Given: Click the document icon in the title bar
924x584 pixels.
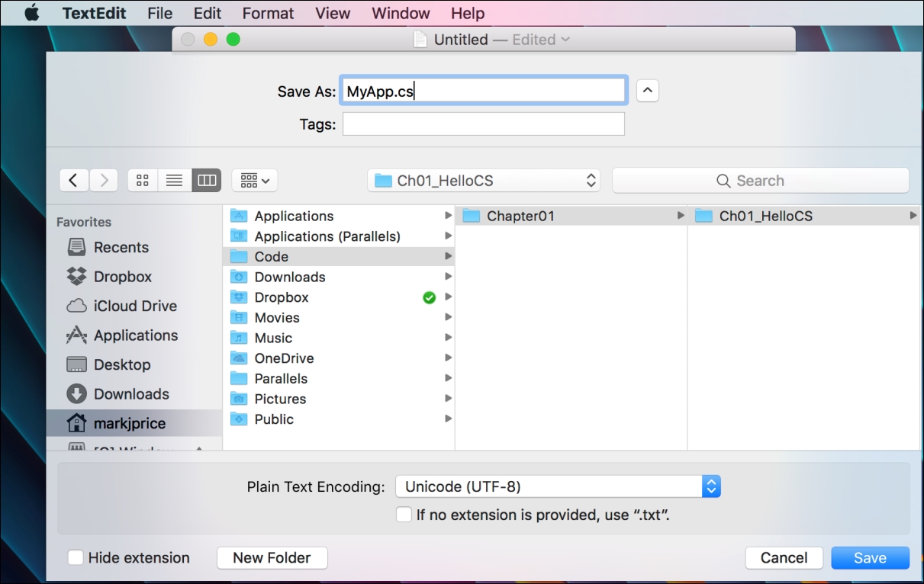Looking at the screenshot, I should click(x=420, y=40).
